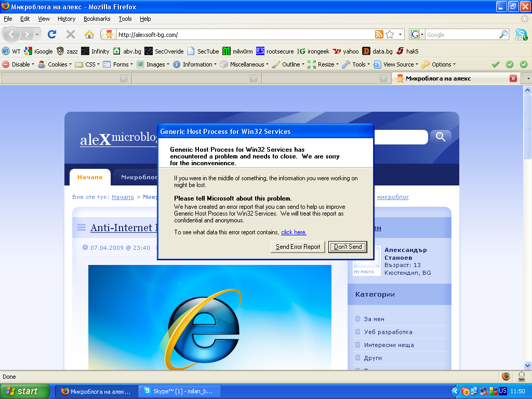Click the bell icon in the status bar

pos(522,376)
